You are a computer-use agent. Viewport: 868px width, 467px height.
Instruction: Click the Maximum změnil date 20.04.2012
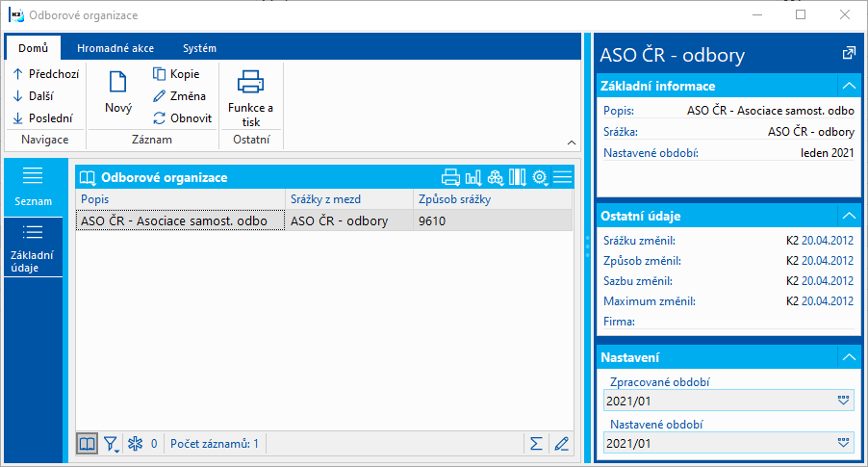828,301
